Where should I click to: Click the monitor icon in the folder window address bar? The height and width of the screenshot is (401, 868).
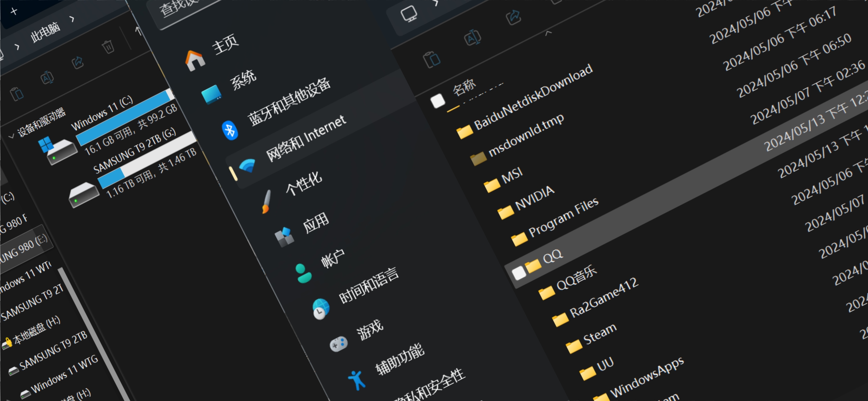tap(409, 14)
